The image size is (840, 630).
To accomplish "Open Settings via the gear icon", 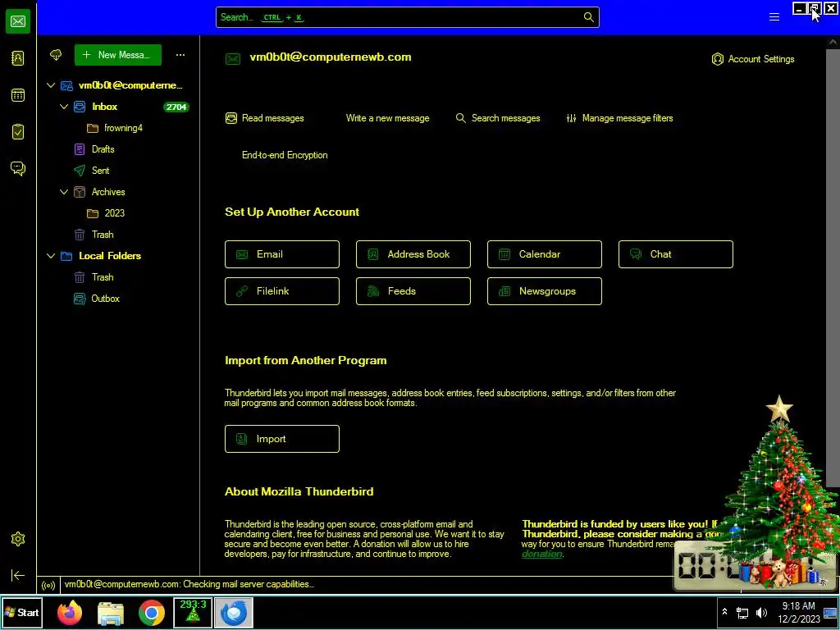I will click(x=18, y=539).
